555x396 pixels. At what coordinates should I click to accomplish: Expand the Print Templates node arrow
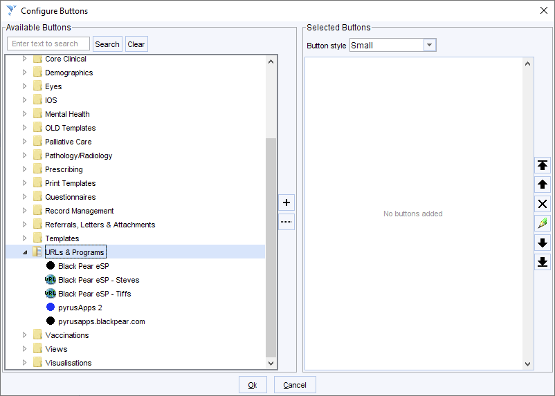[x=24, y=183]
